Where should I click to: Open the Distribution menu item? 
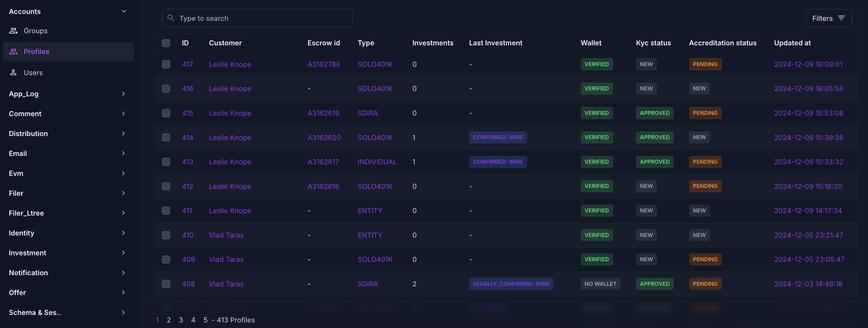[28, 134]
